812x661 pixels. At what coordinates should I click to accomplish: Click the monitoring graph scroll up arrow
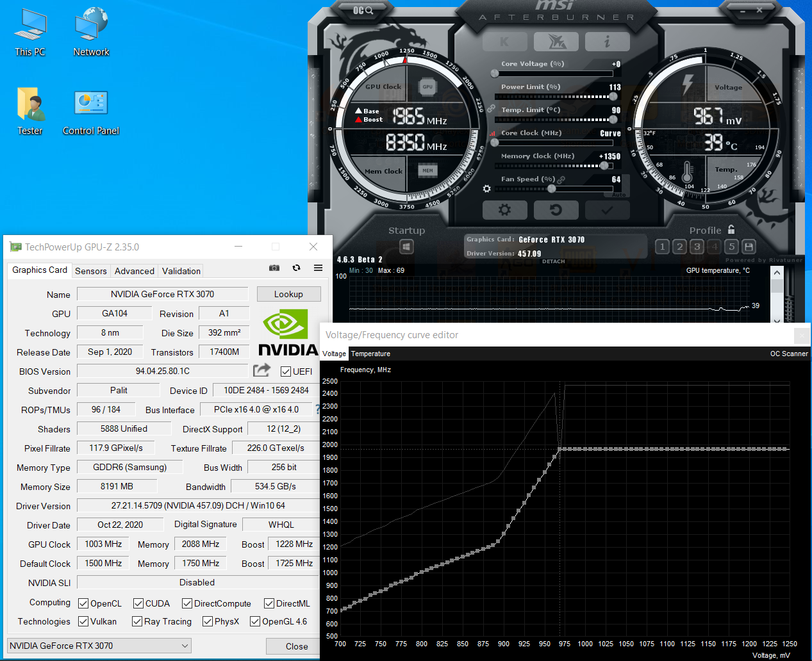pyautogui.click(x=777, y=272)
